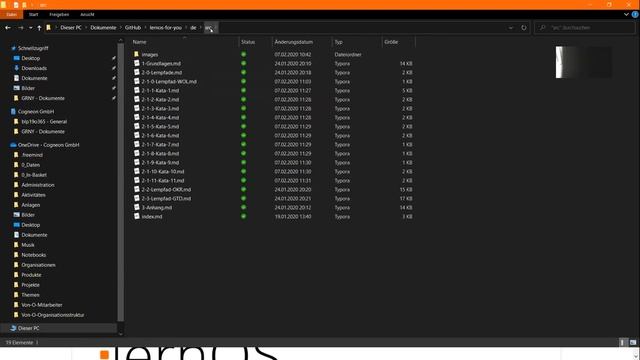Open the recent locations dropdown arrow

click(x=31, y=28)
